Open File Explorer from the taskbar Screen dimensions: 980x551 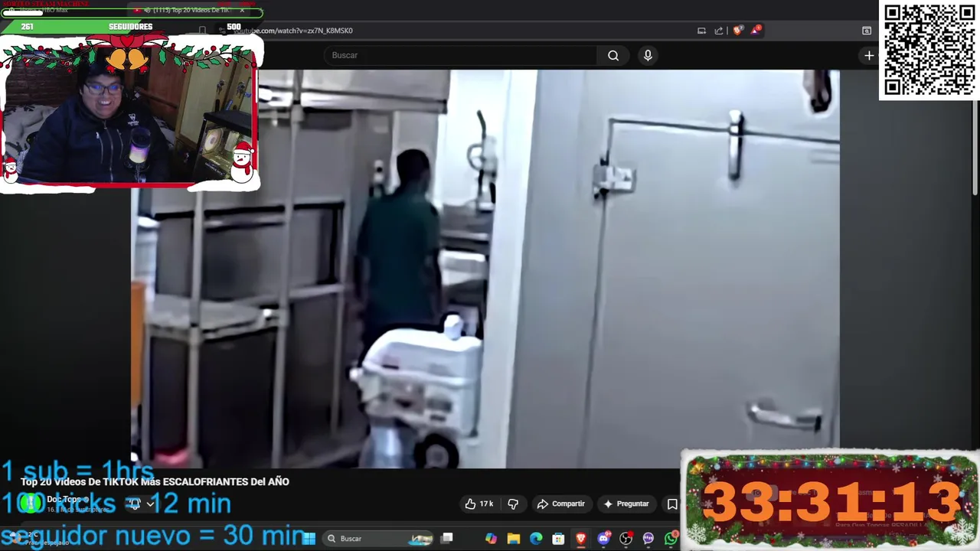pyautogui.click(x=514, y=539)
